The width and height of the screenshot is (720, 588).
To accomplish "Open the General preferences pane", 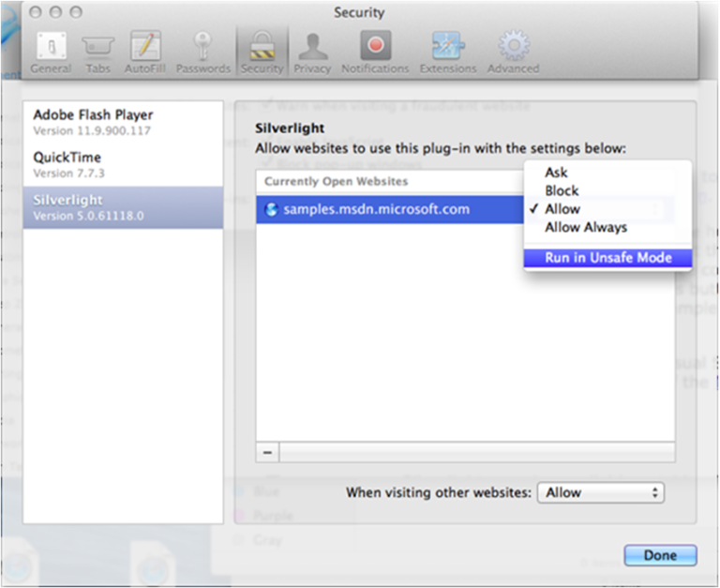I will click(x=51, y=53).
